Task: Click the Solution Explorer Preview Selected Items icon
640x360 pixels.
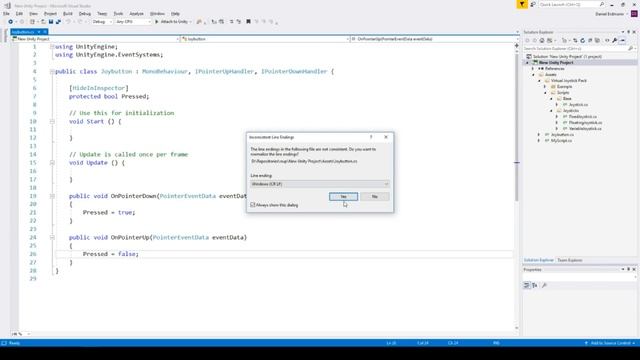Action: pyautogui.click(x=622, y=40)
